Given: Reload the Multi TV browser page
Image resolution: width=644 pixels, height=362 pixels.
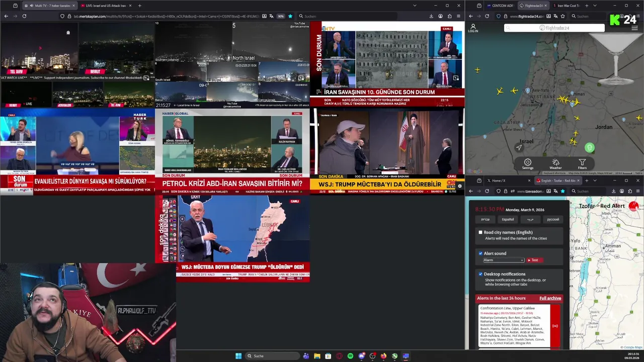Looking at the screenshot, I should (24, 16).
